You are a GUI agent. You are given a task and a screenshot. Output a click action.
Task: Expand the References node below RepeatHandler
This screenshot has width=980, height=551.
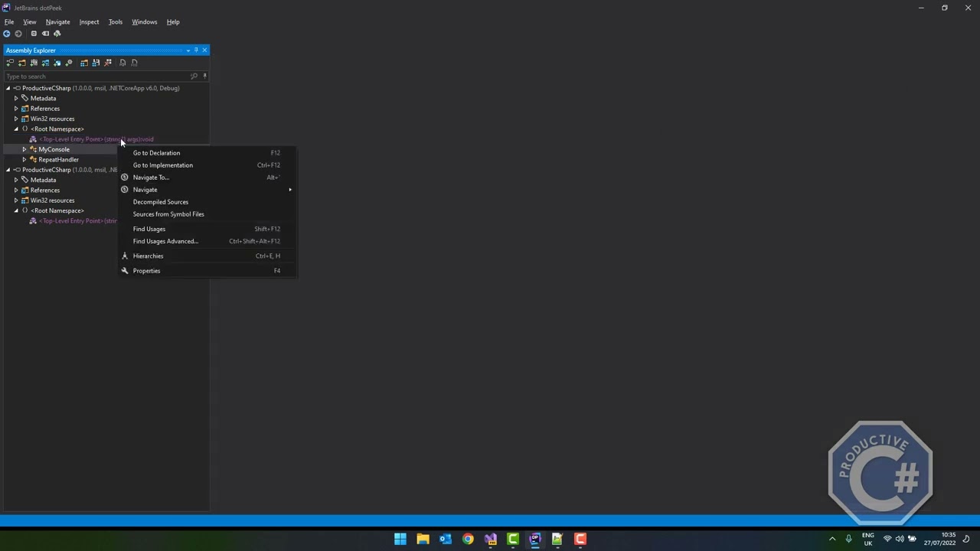16,190
